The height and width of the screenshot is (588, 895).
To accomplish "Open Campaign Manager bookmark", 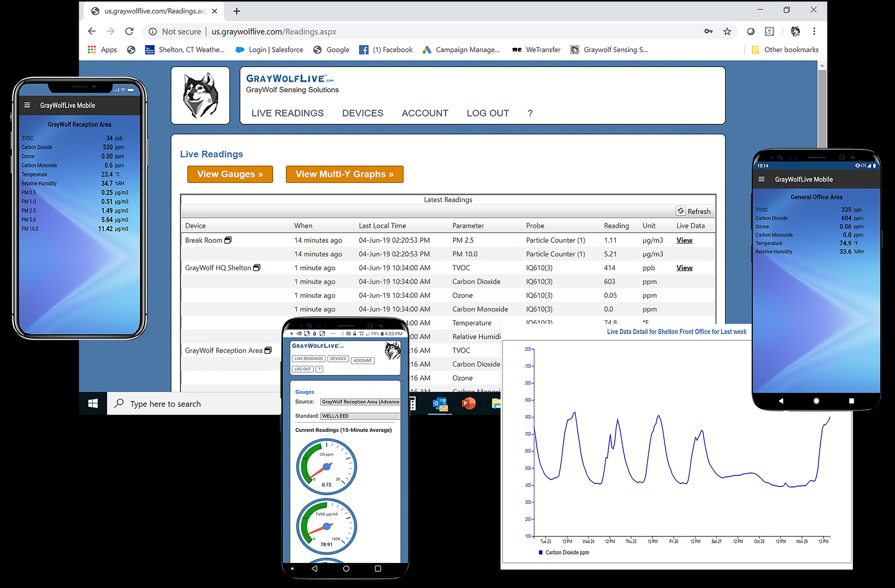I will pos(461,50).
